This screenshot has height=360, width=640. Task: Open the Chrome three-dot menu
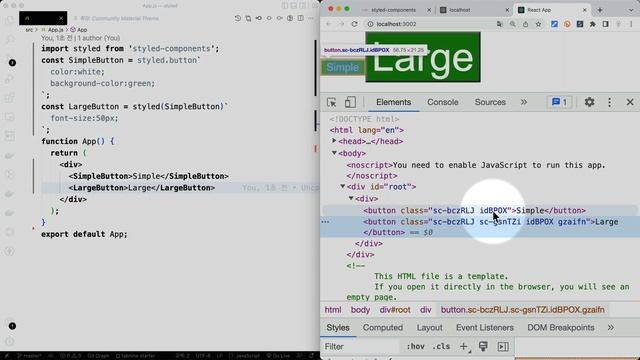coord(631,24)
